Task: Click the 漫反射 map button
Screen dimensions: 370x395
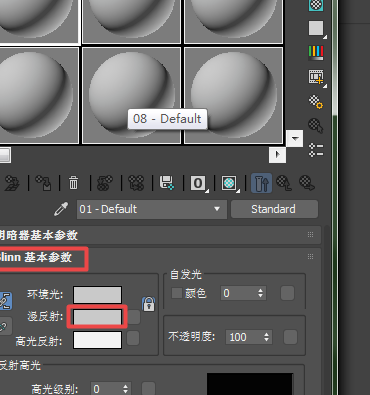Action: (x=134, y=317)
